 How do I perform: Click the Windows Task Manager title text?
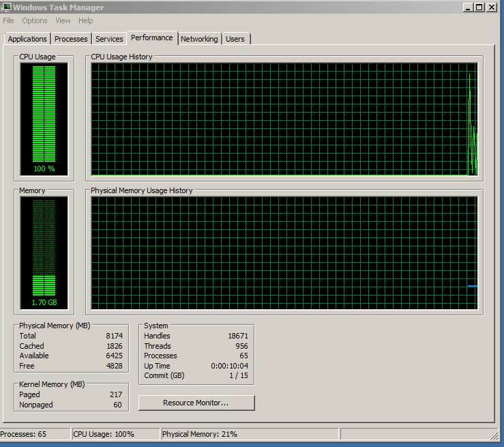59,8
